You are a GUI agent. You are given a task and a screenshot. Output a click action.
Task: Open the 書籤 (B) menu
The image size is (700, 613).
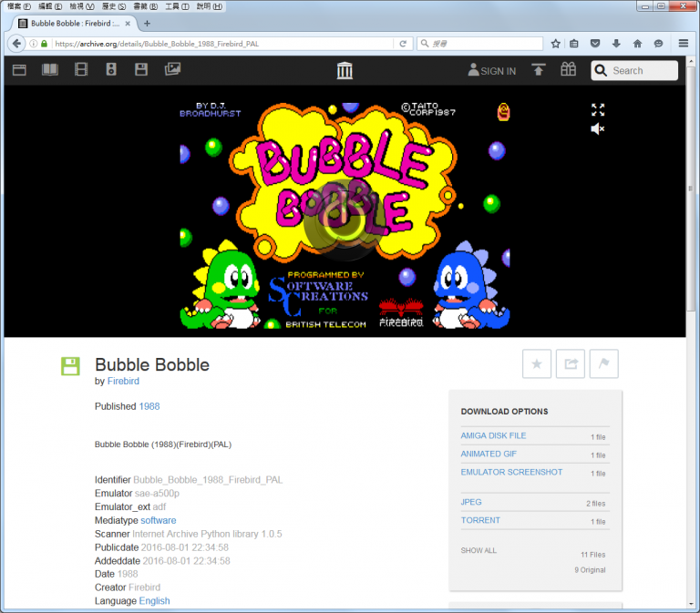(146, 6)
